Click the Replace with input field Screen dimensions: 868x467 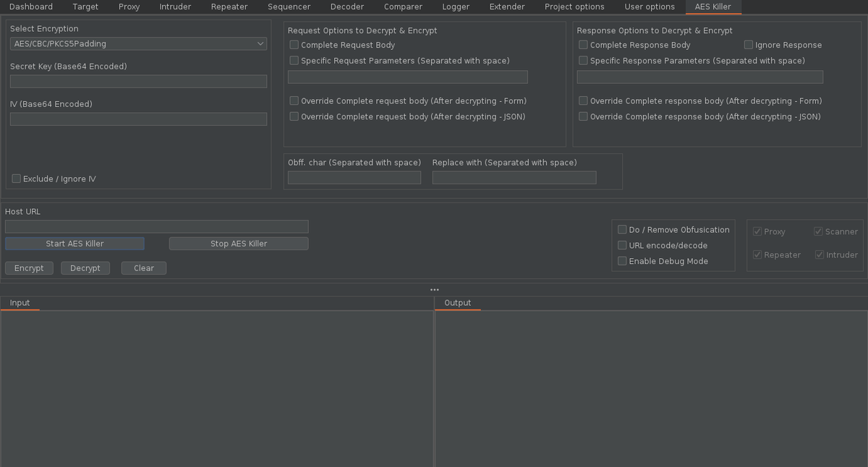tap(514, 177)
